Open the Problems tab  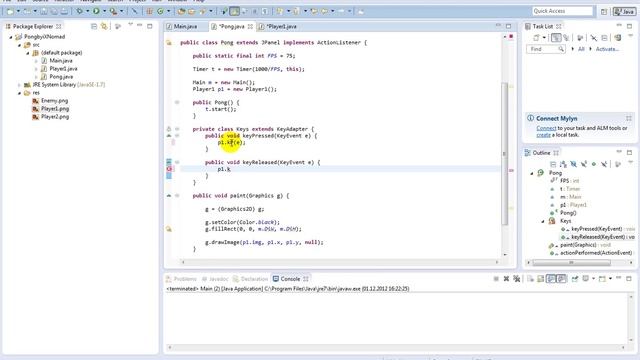(x=182, y=279)
